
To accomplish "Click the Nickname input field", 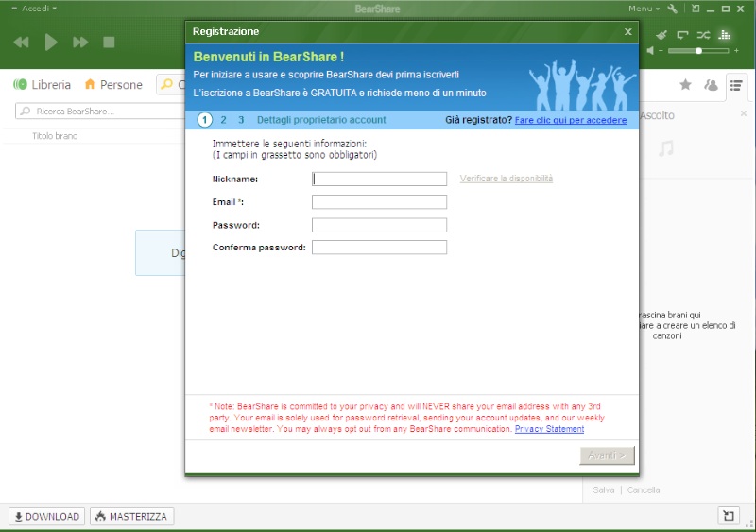I will tap(379, 179).
